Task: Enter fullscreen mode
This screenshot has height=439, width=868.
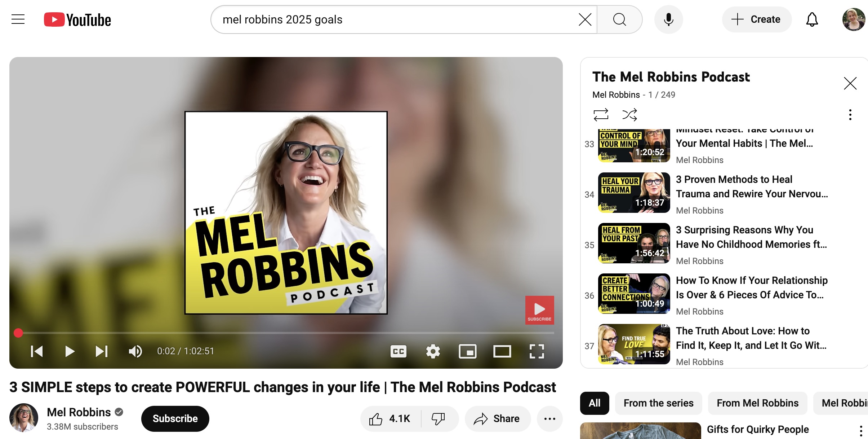Action: (537, 351)
